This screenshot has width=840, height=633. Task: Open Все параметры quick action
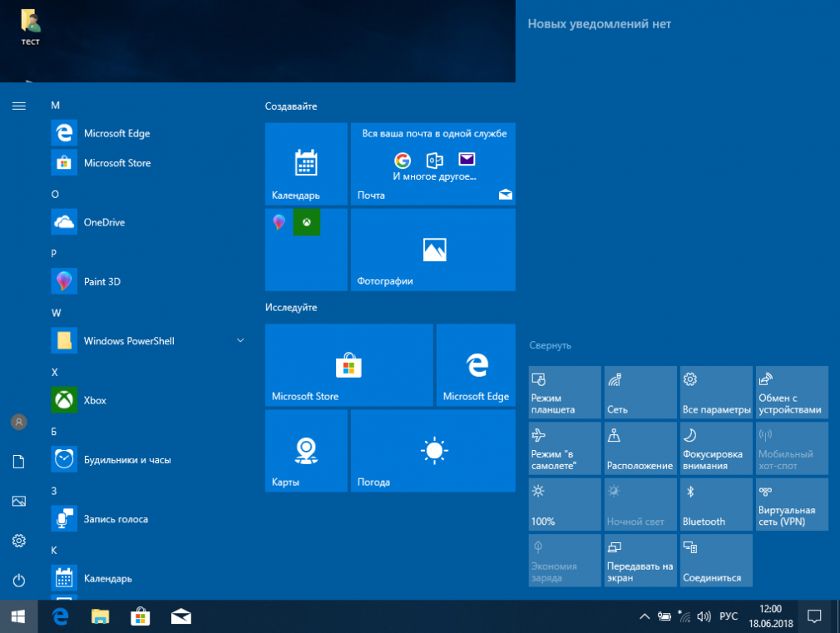pos(716,393)
